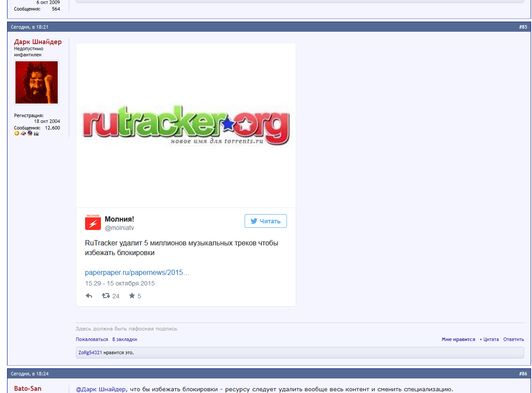Click the dark disc badge under Сообщения 12.600
532x393 pixels.
pyautogui.click(x=30, y=133)
